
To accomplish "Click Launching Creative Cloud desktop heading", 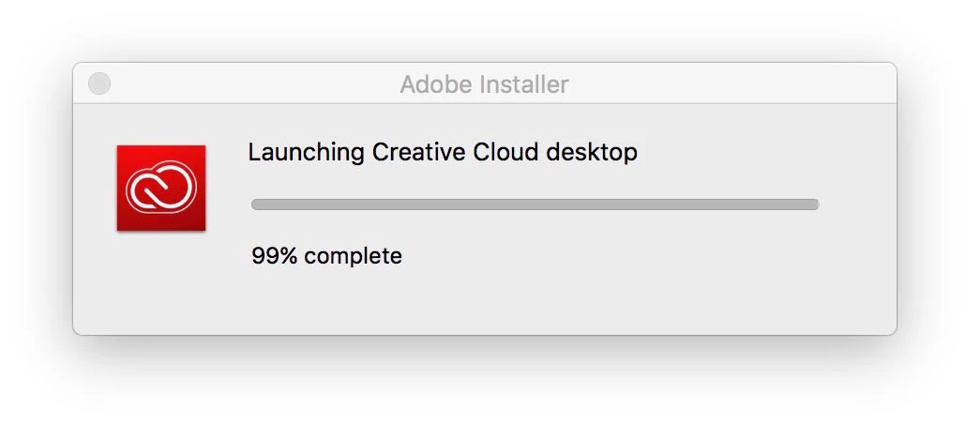I will pos(442,152).
